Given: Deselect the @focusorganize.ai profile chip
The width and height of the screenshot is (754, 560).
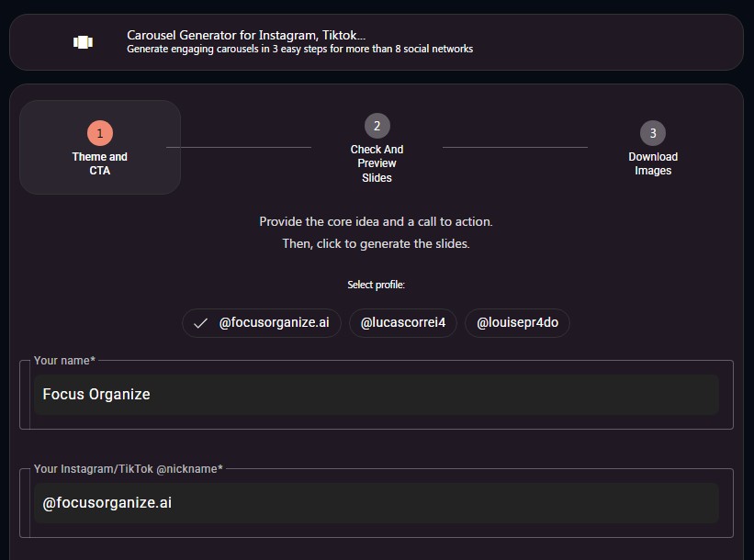Looking at the screenshot, I should click(261, 323).
